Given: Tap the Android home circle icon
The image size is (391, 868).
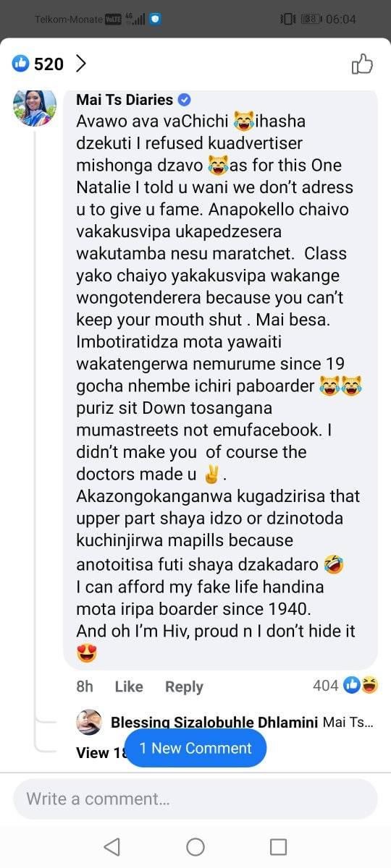Looking at the screenshot, I should [x=195, y=846].
